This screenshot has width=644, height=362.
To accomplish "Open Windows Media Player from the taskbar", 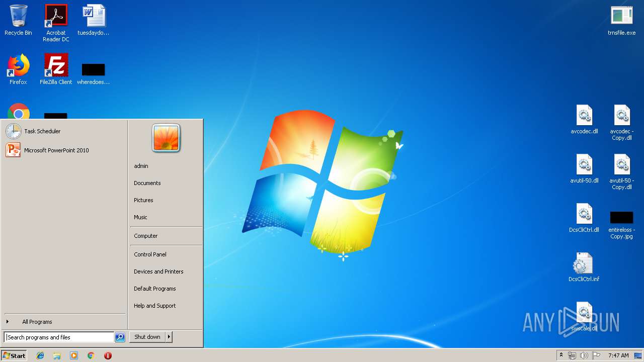I will click(x=74, y=355).
